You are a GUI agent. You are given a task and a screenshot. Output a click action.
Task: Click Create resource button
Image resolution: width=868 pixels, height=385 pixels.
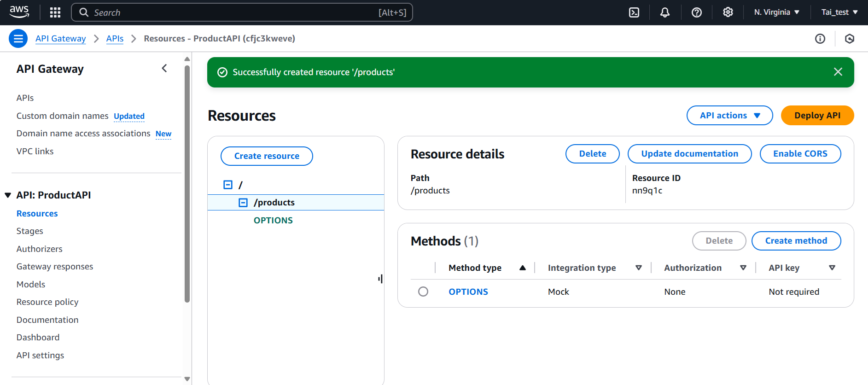tap(267, 156)
